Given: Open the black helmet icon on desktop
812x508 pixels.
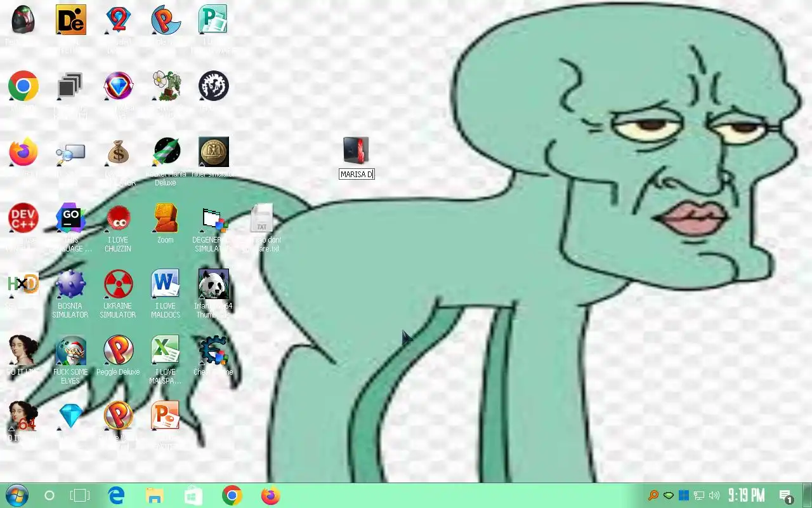Looking at the screenshot, I should tap(23, 20).
